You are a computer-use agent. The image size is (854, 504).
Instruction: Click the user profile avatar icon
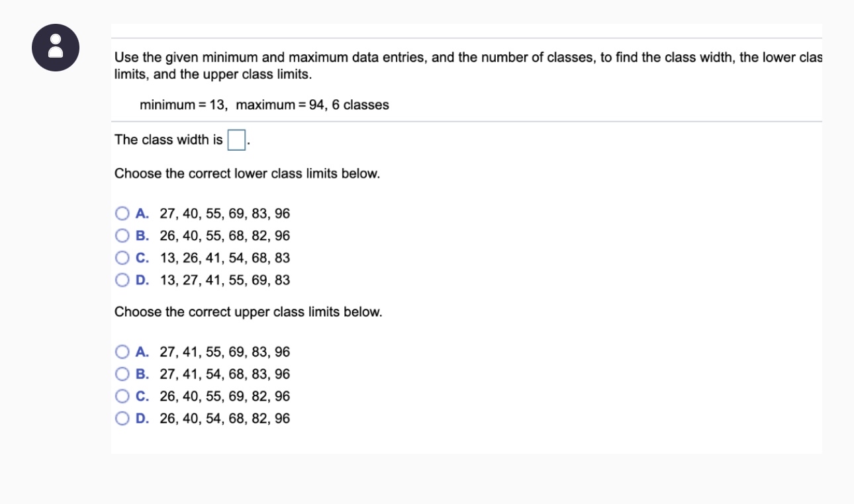click(x=56, y=48)
